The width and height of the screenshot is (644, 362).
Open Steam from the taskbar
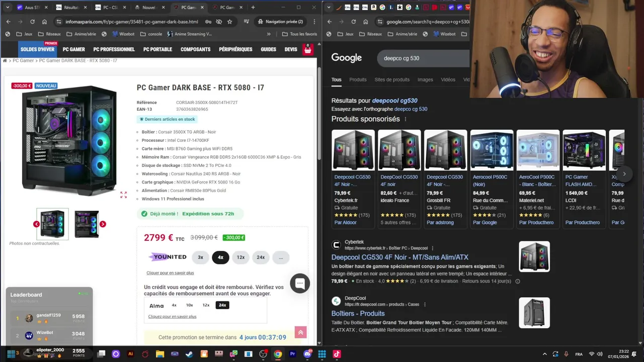[189, 354]
